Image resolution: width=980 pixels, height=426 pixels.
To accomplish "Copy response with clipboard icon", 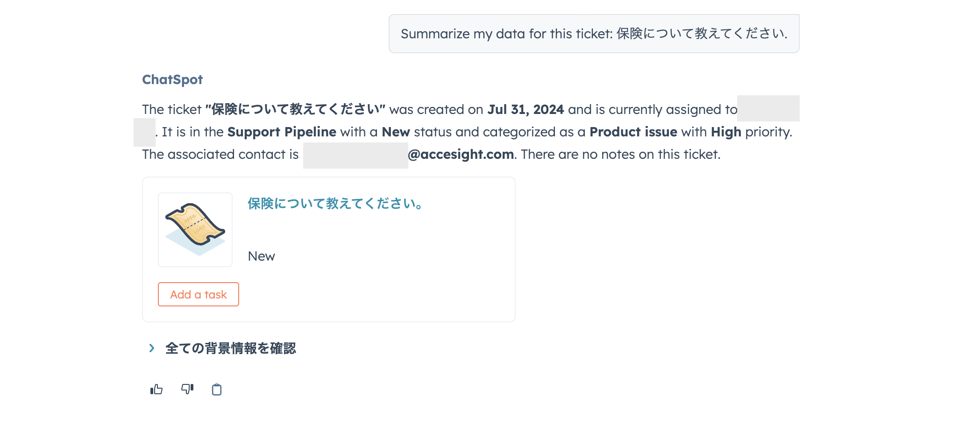I will click(x=217, y=389).
